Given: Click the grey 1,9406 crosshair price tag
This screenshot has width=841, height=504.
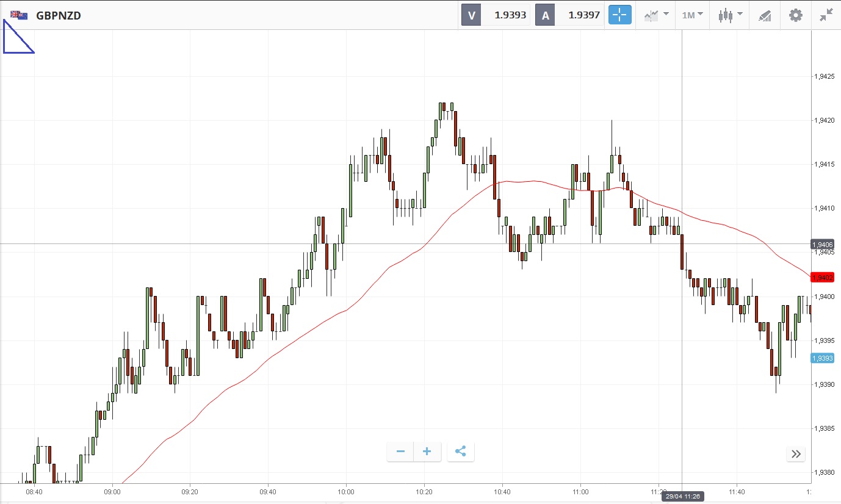Looking at the screenshot, I should pos(822,244).
